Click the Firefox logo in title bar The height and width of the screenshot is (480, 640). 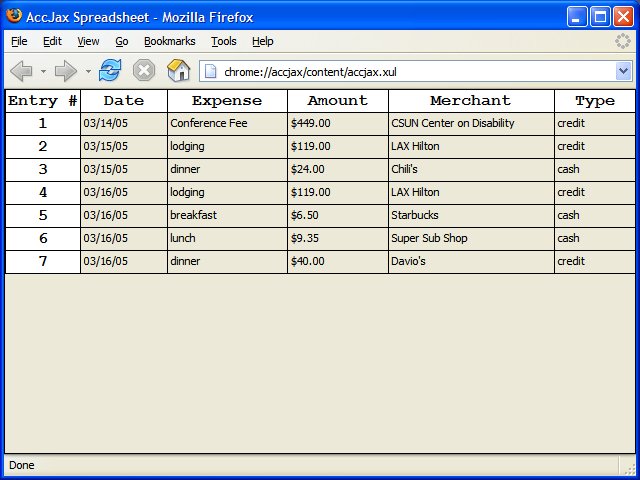(x=13, y=17)
